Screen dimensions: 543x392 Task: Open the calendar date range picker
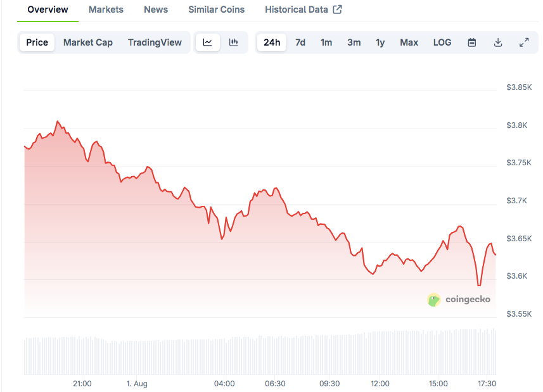(472, 42)
